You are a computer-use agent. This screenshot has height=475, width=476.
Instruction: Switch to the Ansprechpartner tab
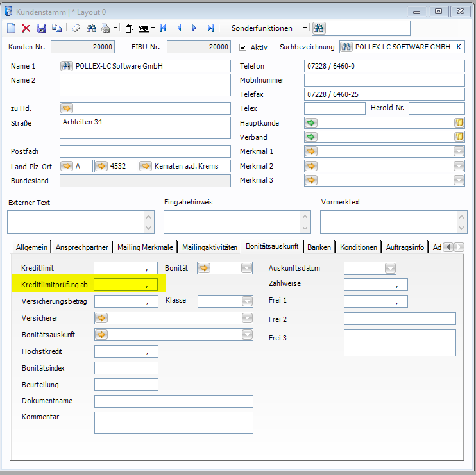83,247
